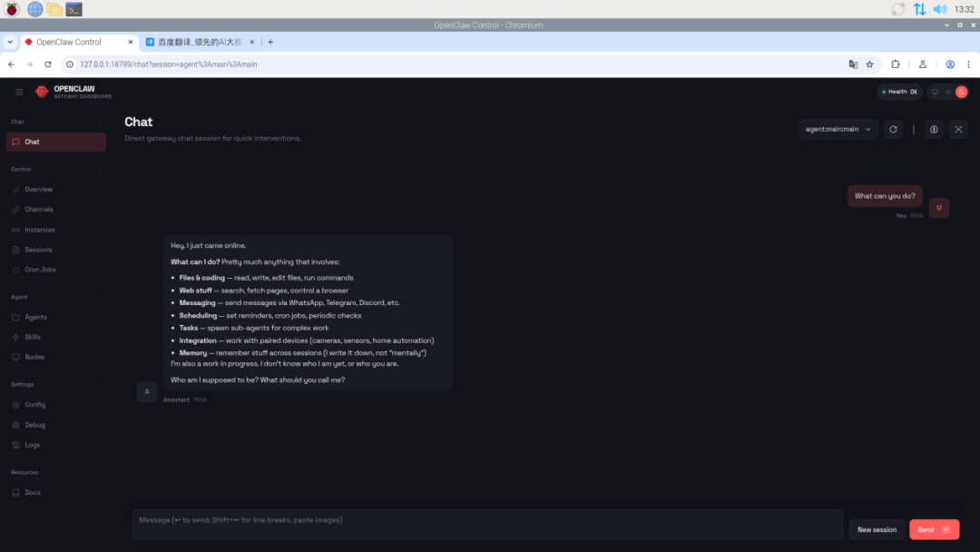Click the translate page icon

pos(853,64)
